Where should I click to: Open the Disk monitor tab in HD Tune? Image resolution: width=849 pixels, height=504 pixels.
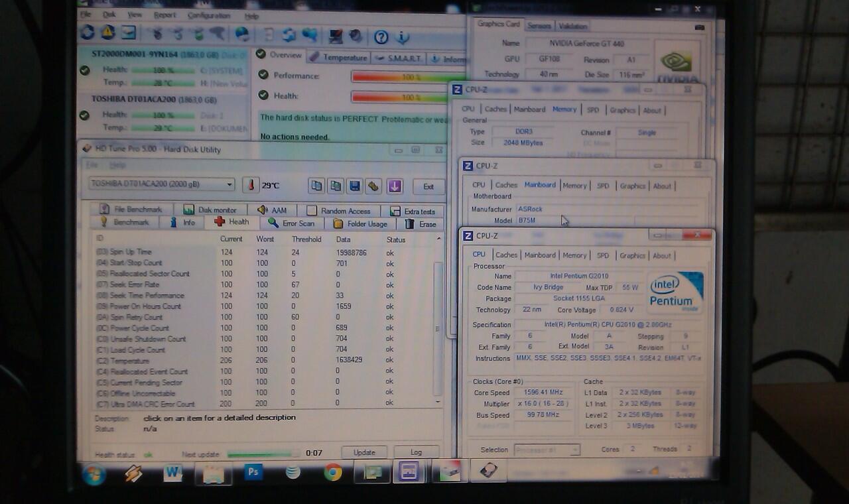point(210,210)
